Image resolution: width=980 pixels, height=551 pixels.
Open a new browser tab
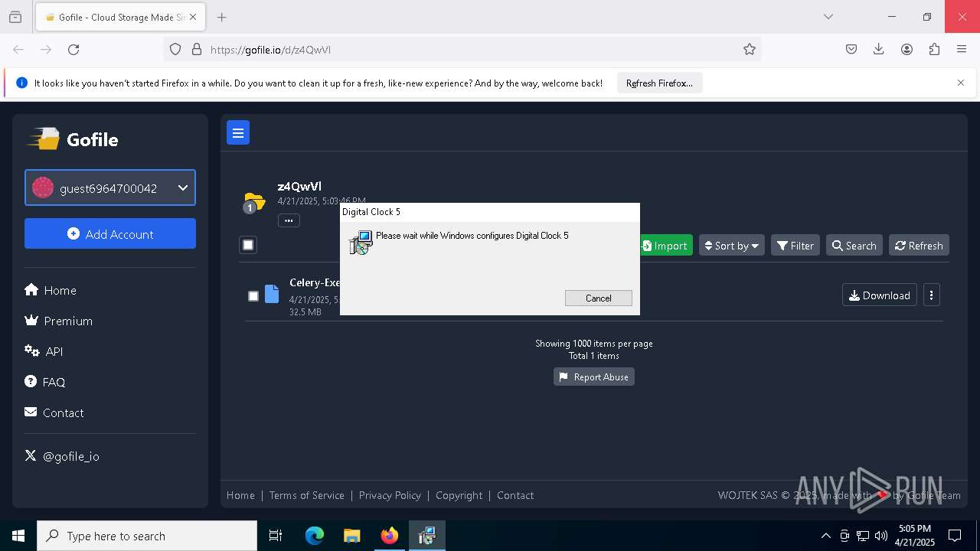tap(222, 17)
